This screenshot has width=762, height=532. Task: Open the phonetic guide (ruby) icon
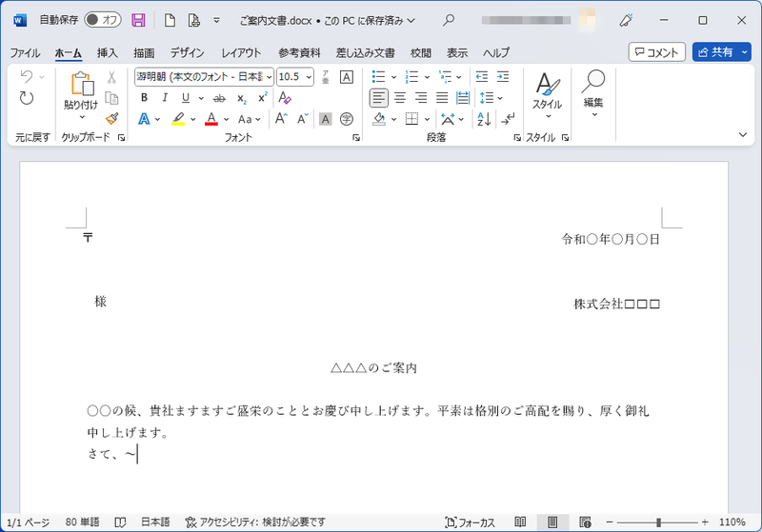point(326,77)
